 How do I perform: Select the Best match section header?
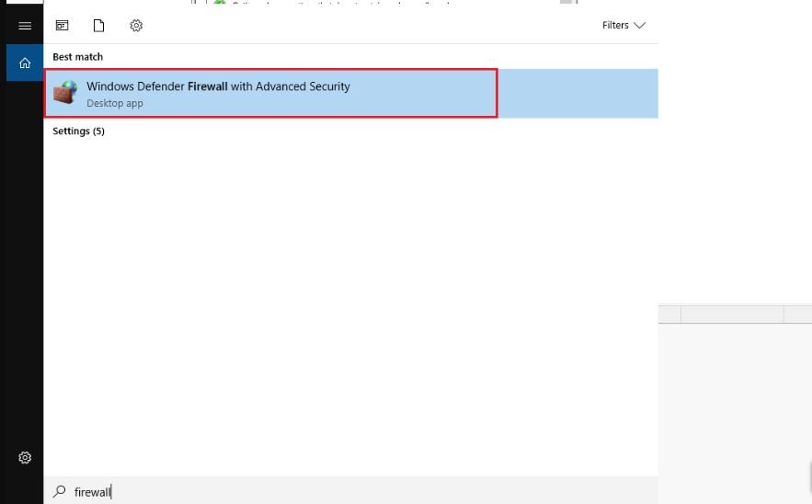pos(77,57)
